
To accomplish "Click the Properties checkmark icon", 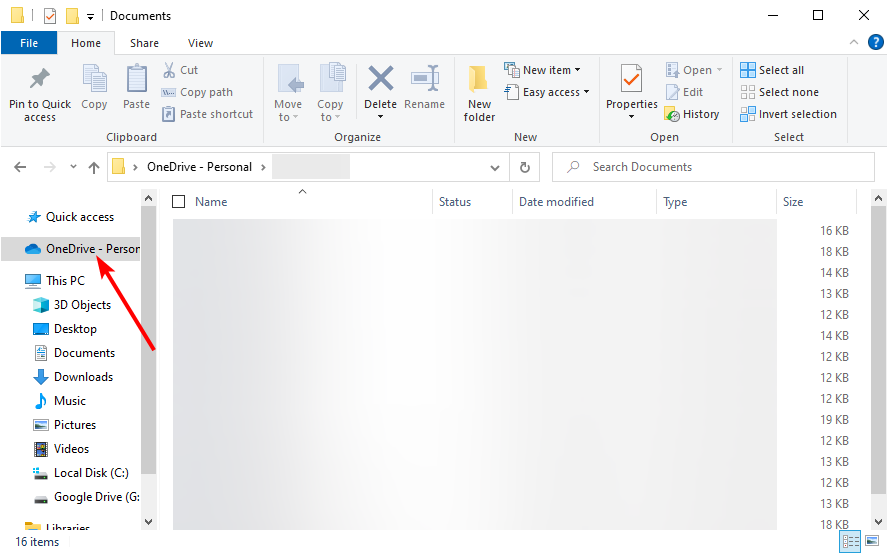I will coord(631,78).
